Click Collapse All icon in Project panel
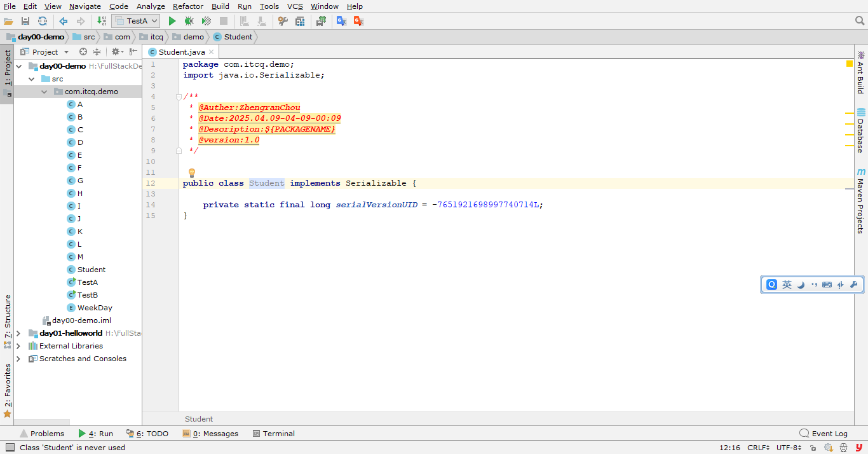868x454 pixels. 97,52
